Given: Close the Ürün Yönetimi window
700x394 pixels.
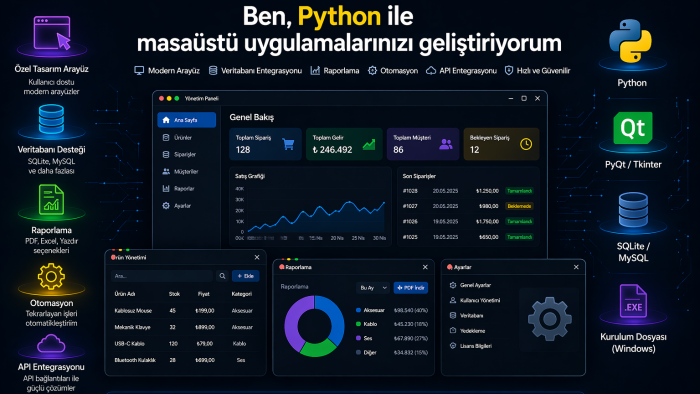Looking at the screenshot, I should coord(257,257).
